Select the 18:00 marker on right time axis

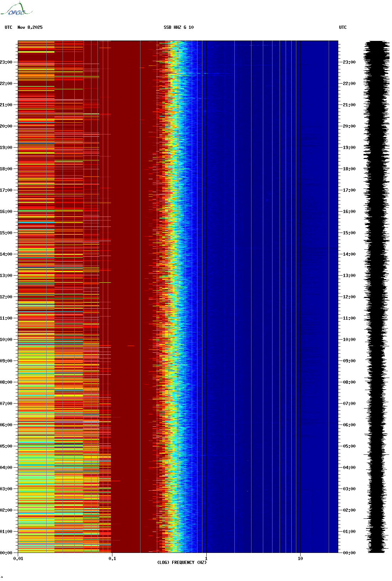(349, 169)
